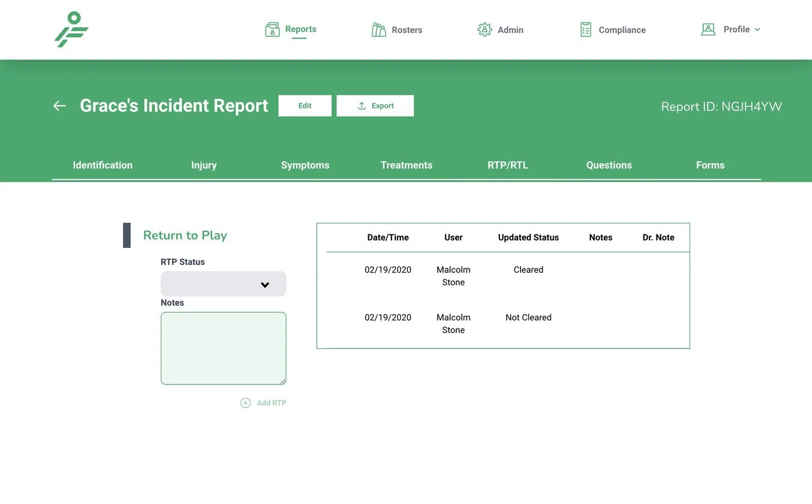Open the Admin menu
812x504 pixels.
pos(510,30)
